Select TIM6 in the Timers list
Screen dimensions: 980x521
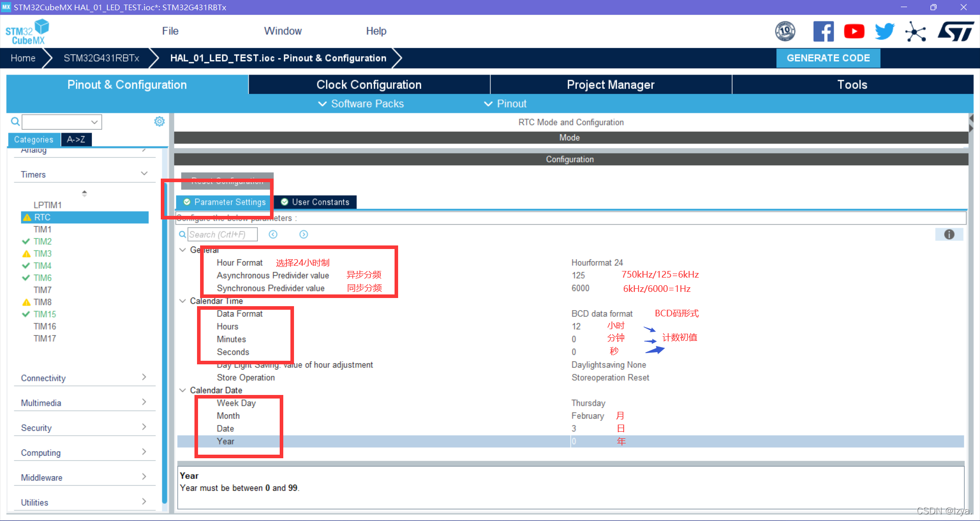click(x=42, y=278)
